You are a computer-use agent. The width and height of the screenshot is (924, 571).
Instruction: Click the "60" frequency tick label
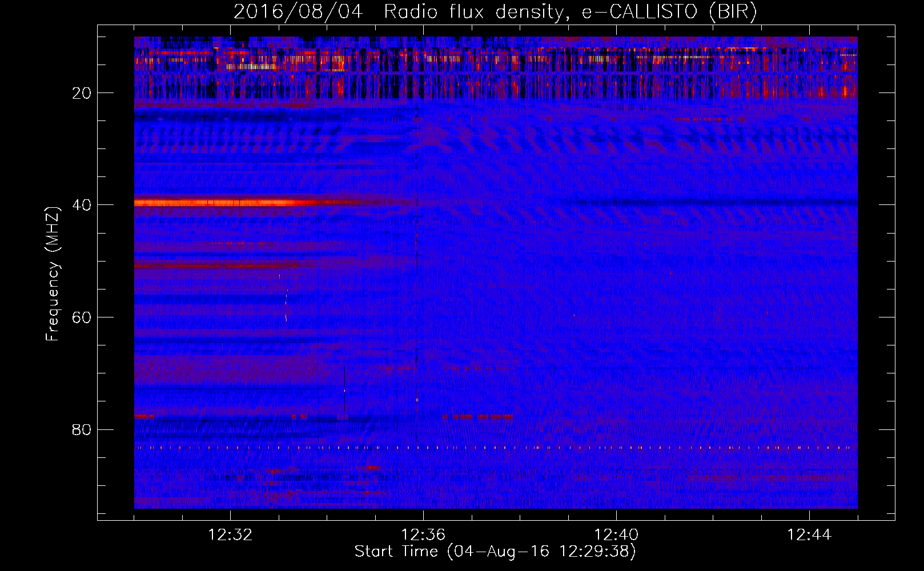click(82, 317)
